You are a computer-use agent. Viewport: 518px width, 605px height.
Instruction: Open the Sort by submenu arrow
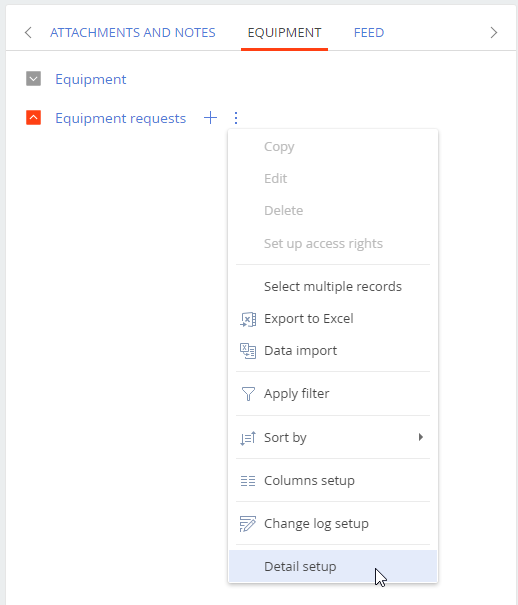click(x=421, y=437)
